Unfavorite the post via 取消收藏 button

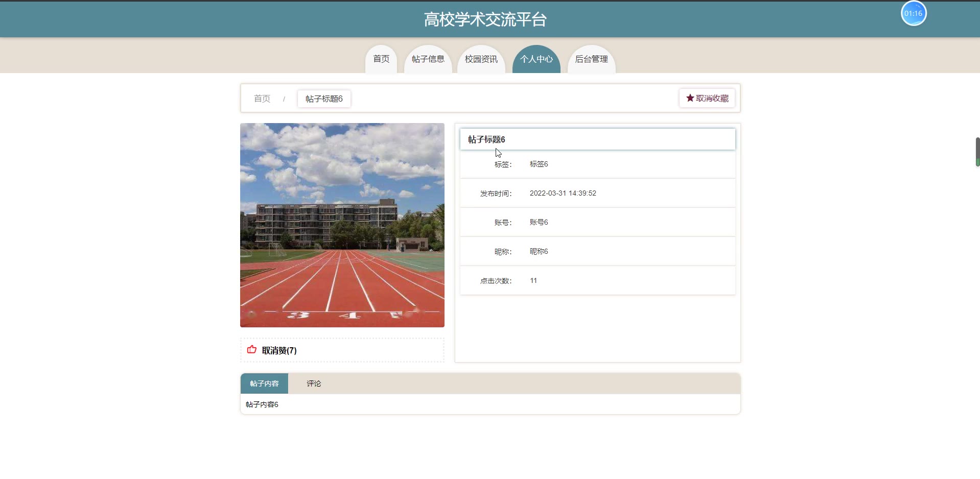click(707, 98)
